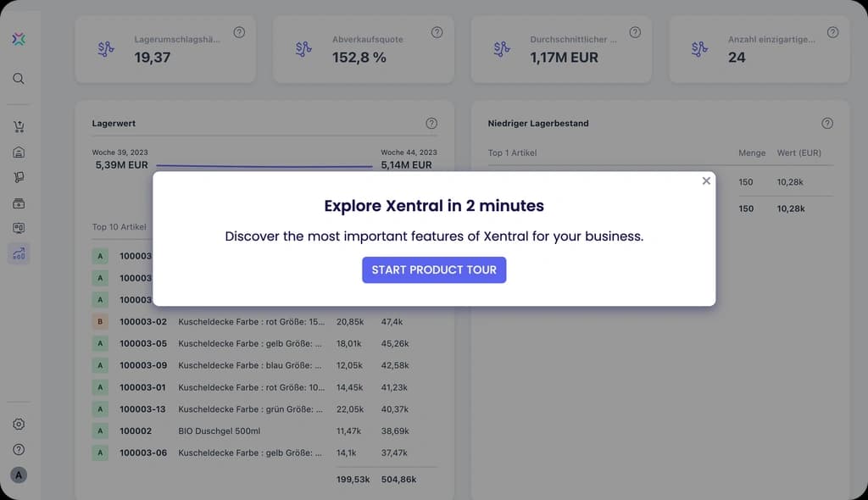Open help from the sidebar question mark
Viewport: 868px width, 500px height.
(19, 450)
